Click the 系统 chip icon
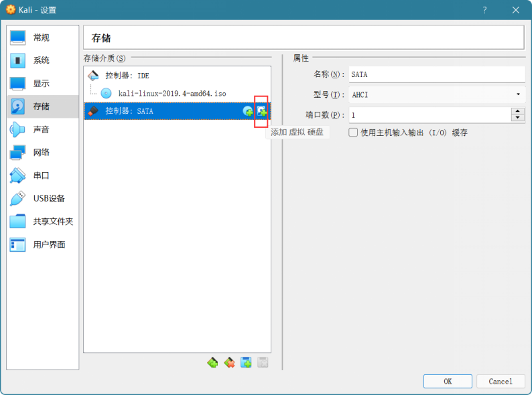This screenshot has height=395, width=532. (17, 60)
